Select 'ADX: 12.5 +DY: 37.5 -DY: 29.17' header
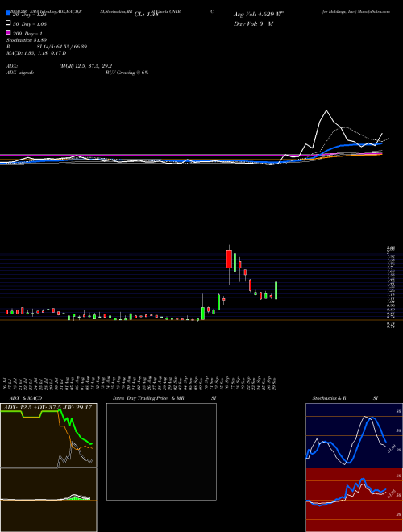 48,407
